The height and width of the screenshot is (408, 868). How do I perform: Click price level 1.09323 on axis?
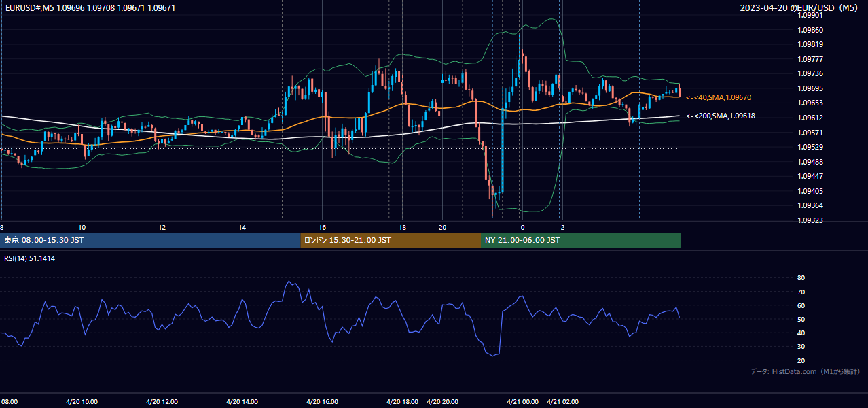coord(810,221)
